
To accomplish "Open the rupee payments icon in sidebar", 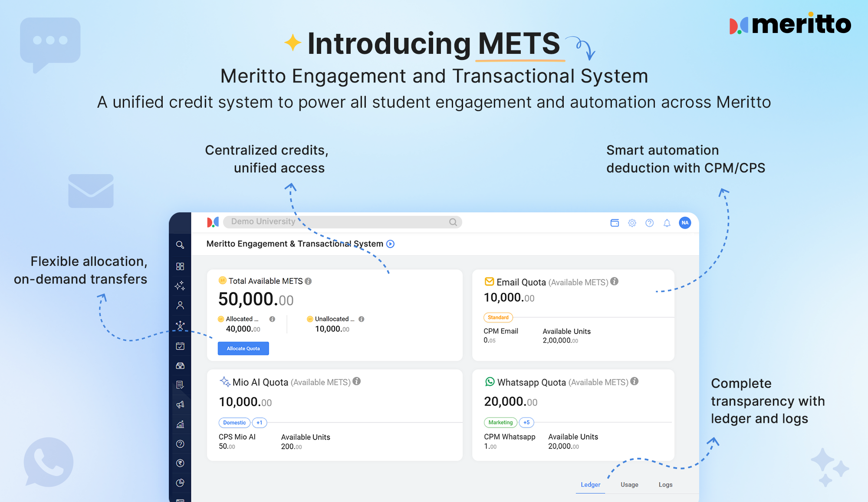I will click(181, 463).
